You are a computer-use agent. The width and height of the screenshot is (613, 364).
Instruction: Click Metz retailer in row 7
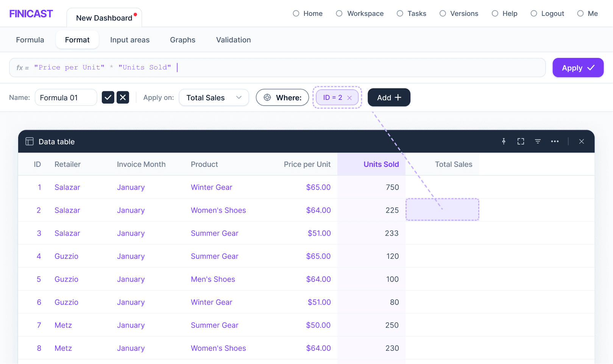pos(63,325)
